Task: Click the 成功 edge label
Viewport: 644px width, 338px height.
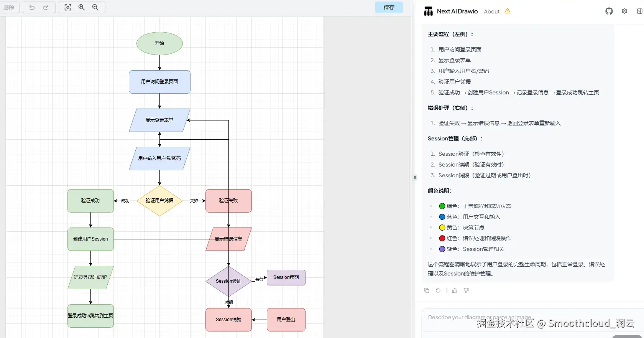Action: coord(125,201)
